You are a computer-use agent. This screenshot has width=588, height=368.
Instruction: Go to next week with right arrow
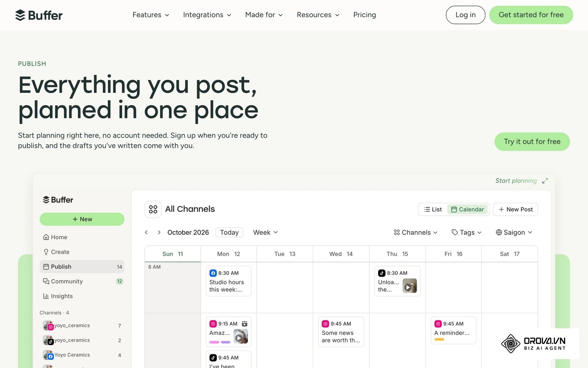tap(159, 232)
